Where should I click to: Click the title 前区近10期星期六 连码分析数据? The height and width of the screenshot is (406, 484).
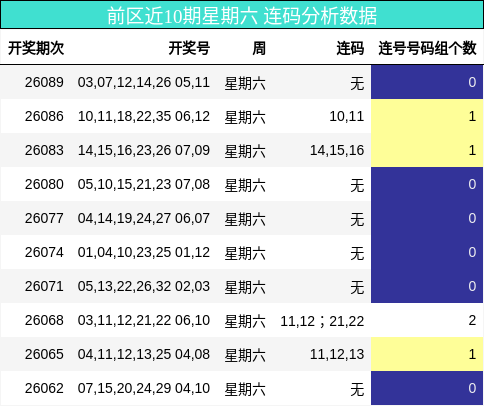(242, 16)
